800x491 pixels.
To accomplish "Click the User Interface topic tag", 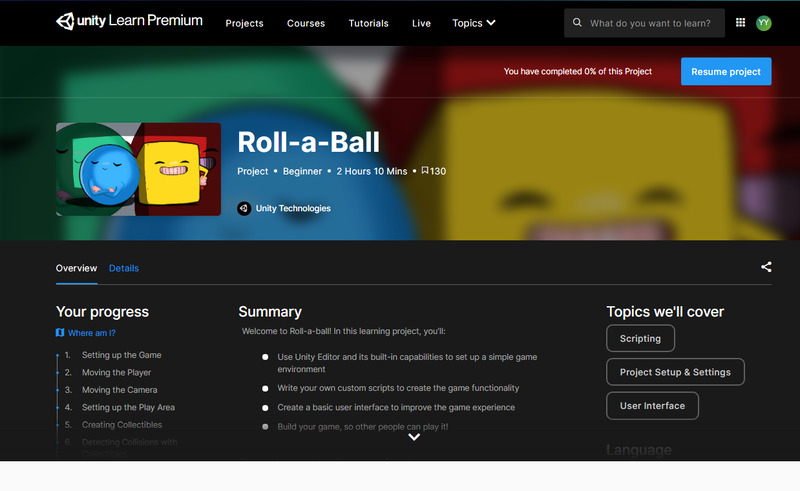I will pyautogui.click(x=652, y=406).
